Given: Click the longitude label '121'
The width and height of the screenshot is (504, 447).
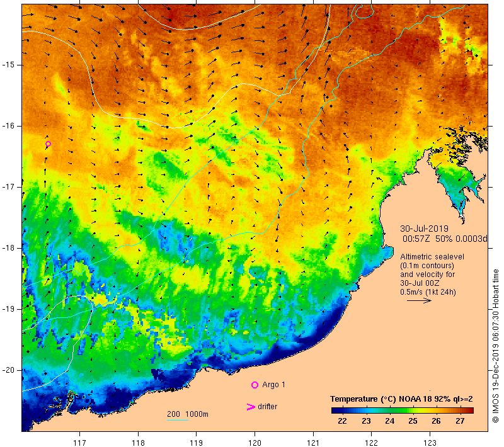Looking at the screenshot, I should tap(313, 443).
